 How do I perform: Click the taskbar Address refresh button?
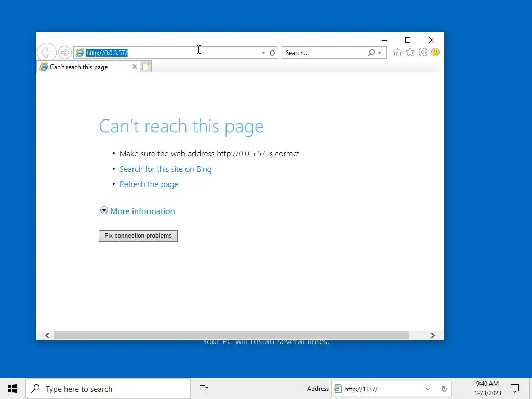click(444, 389)
